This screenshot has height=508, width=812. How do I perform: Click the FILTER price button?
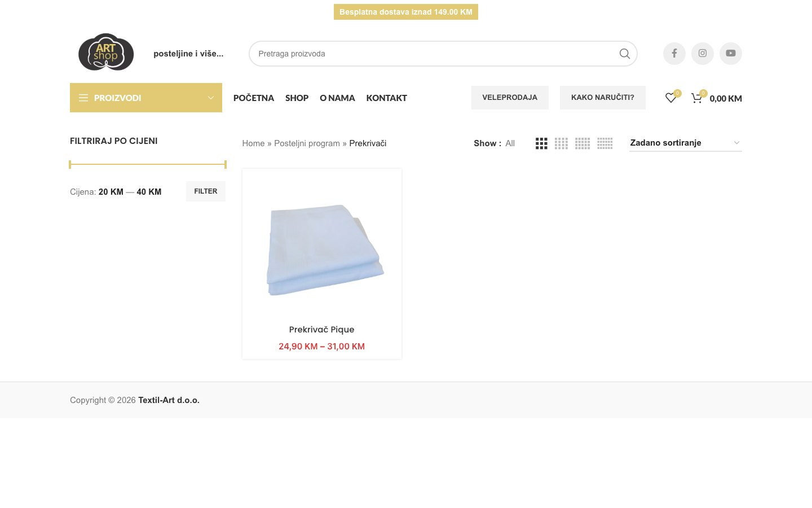[206, 191]
